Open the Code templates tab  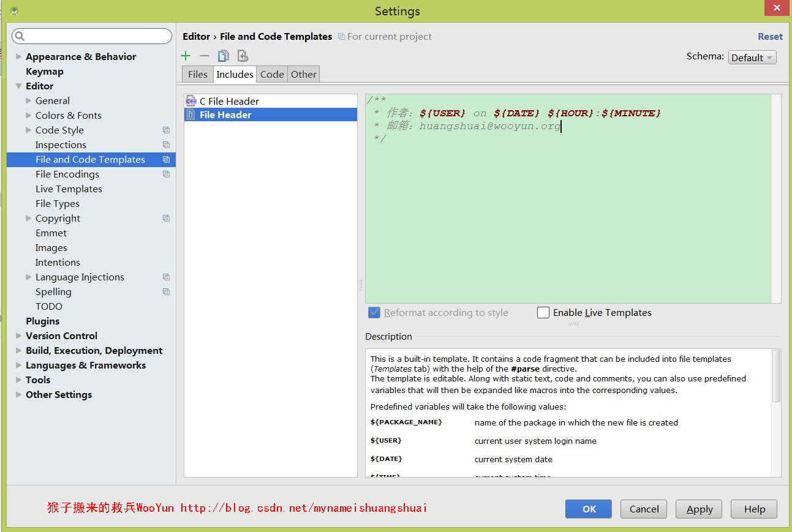[272, 75]
